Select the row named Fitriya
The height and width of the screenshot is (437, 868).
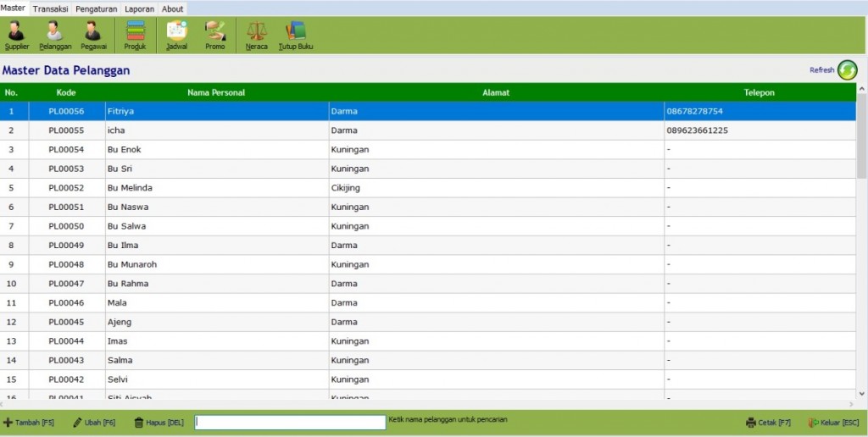tap(428, 111)
